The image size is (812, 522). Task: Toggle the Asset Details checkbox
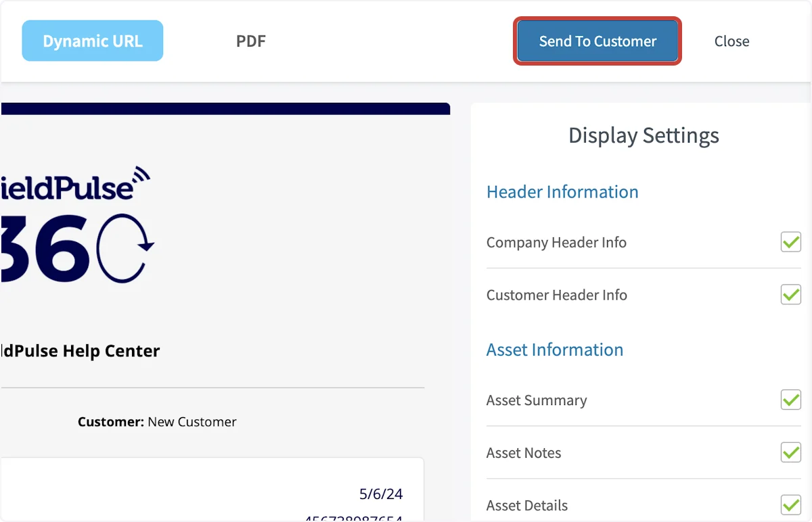(x=791, y=504)
